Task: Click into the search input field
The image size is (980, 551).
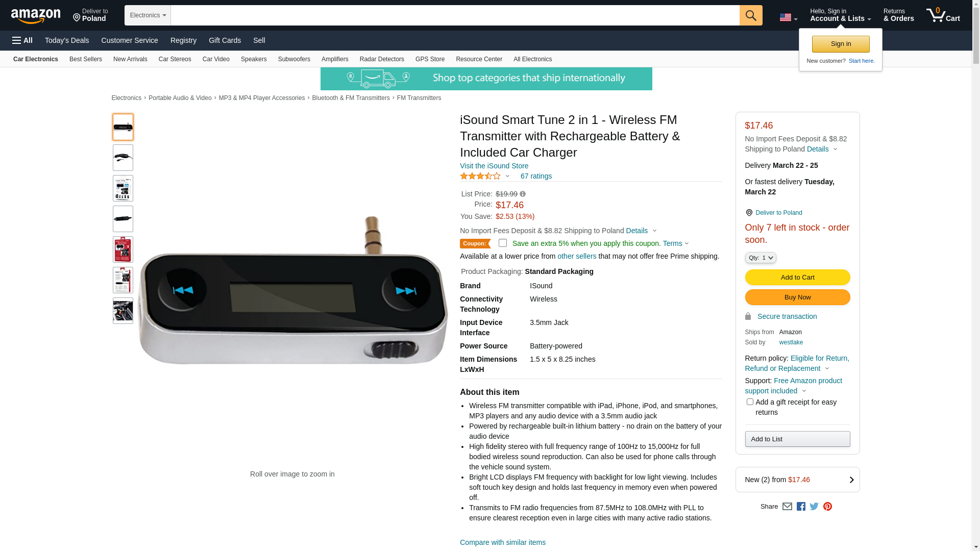Action: 455,15
